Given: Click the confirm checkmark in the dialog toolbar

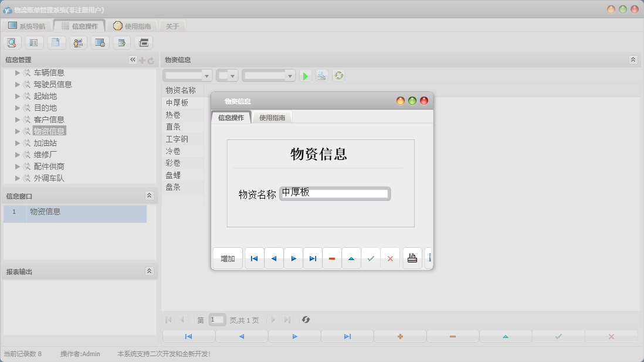Looking at the screenshot, I should [371, 258].
